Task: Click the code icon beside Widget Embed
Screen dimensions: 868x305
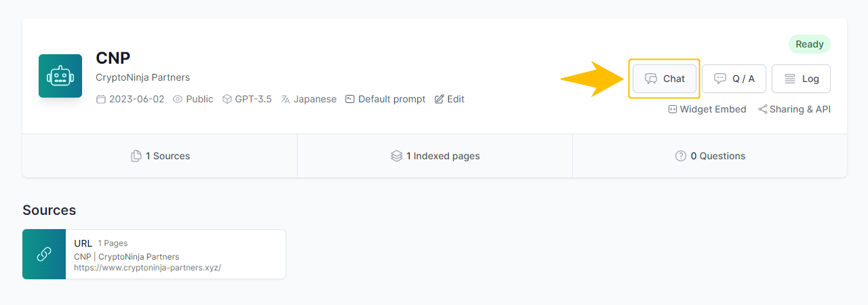Action: tap(673, 109)
